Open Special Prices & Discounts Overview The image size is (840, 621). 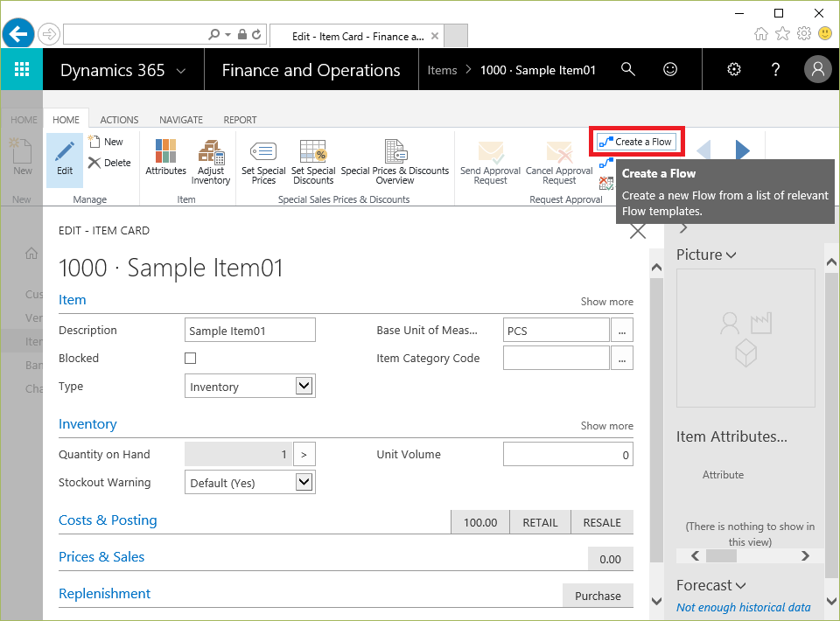pos(395,163)
